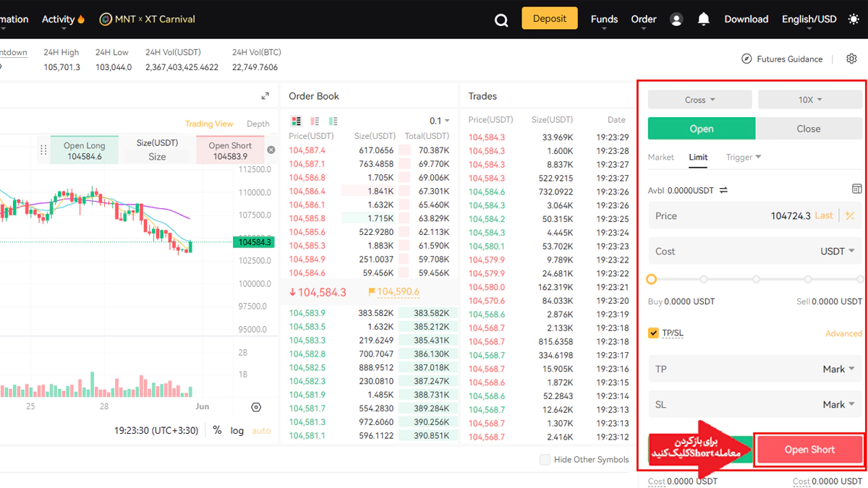
Task: Open the 10X leverage dropdown
Action: (810, 100)
